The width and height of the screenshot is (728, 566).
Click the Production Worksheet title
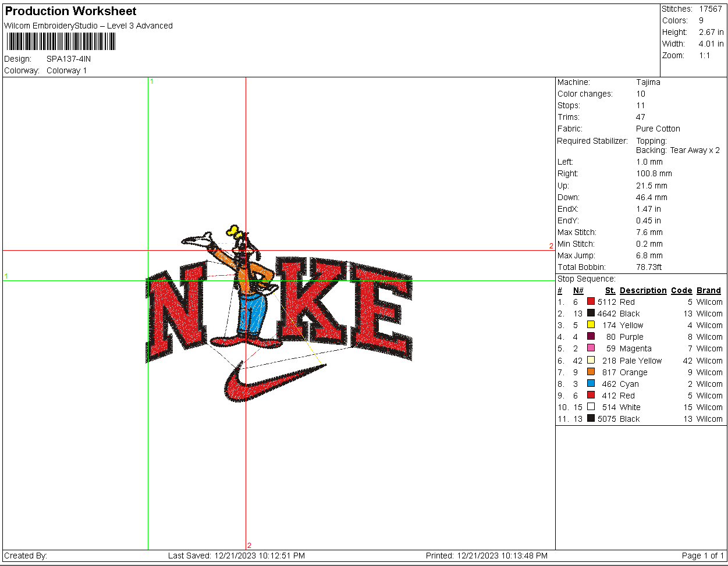pyautogui.click(x=71, y=11)
